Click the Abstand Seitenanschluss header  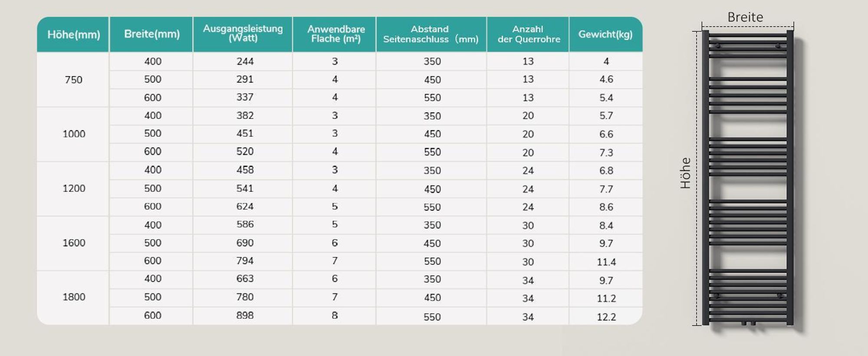click(431, 34)
